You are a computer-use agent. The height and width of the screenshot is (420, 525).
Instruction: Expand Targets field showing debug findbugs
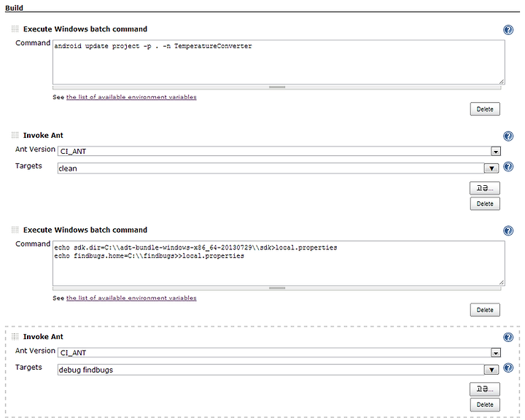[x=491, y=370]
